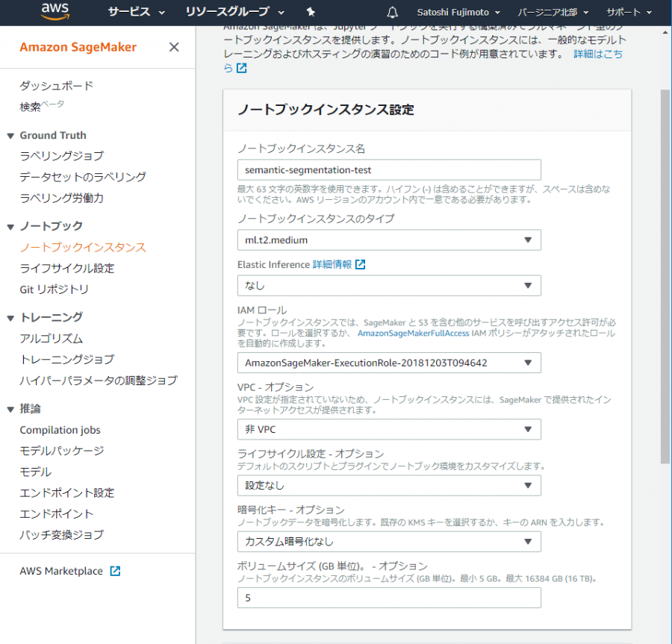Click the volume size input field
This screenshot has height=644, width=672.
(x=389, y=598)
